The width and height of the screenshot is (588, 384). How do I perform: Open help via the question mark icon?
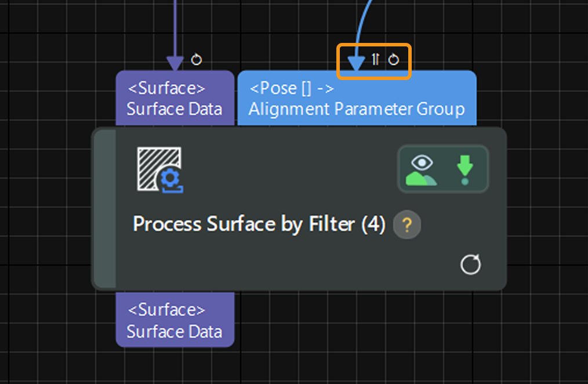tap(406, 224)
